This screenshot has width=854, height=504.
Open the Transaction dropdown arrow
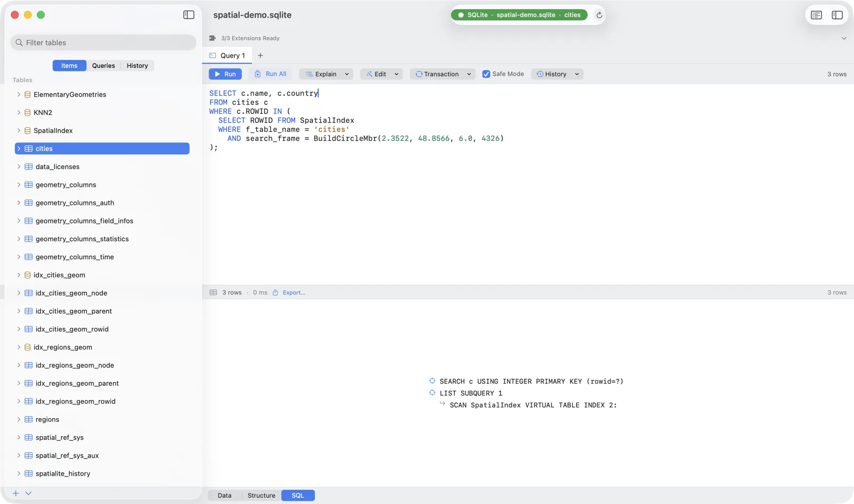click(x=469, y=74)
